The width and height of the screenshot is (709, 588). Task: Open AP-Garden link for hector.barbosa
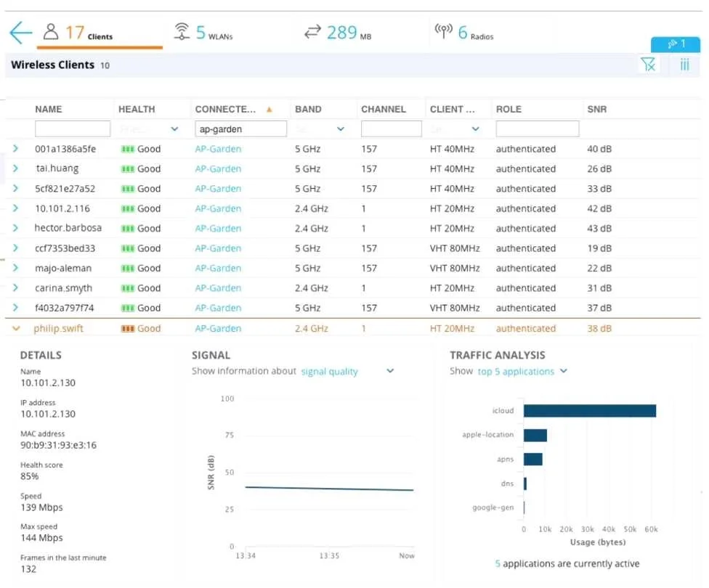[x=218, y=228]
